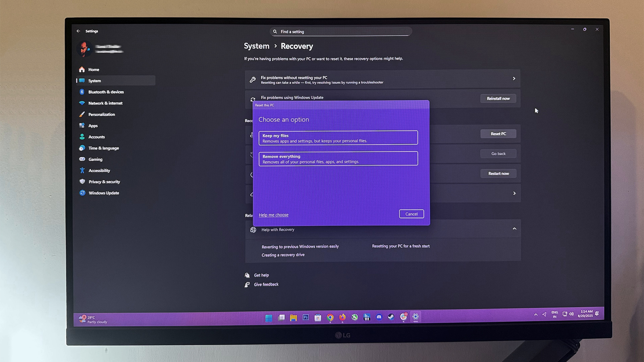The width and height of the screenshot is (644, 362).
Task: Open the notifications bell icon
Action: [x=597, y=313]
